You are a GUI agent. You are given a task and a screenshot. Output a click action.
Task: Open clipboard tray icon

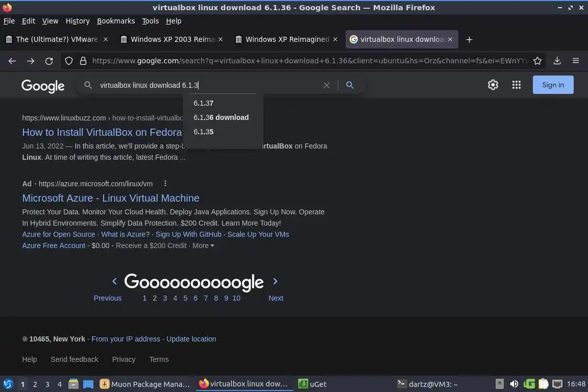(544, 384)
